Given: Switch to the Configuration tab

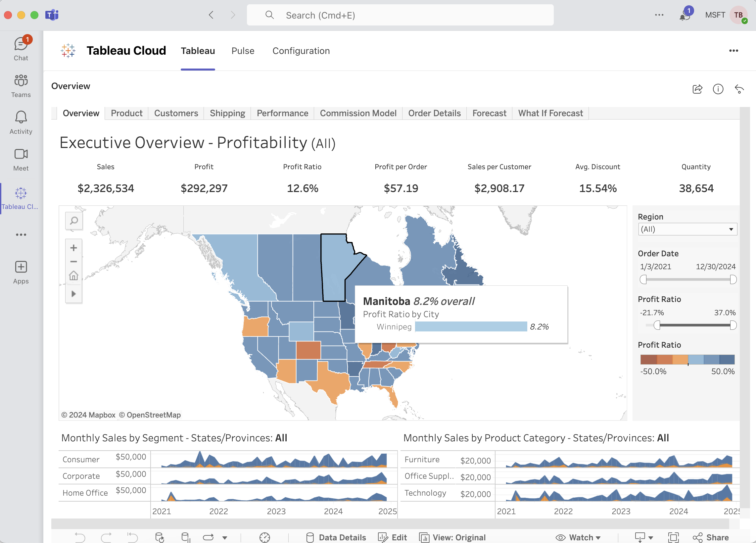Looking at the screenshot, I should [x=301, y=51].
